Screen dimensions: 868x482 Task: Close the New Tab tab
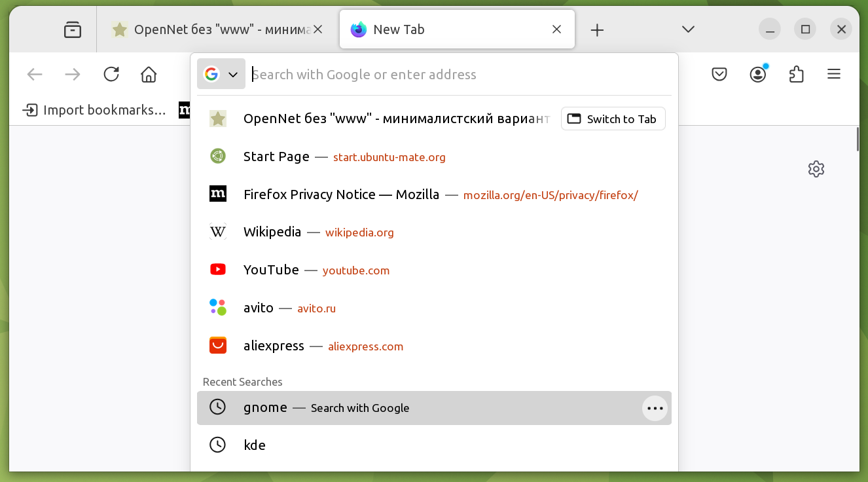click(556, 29)
